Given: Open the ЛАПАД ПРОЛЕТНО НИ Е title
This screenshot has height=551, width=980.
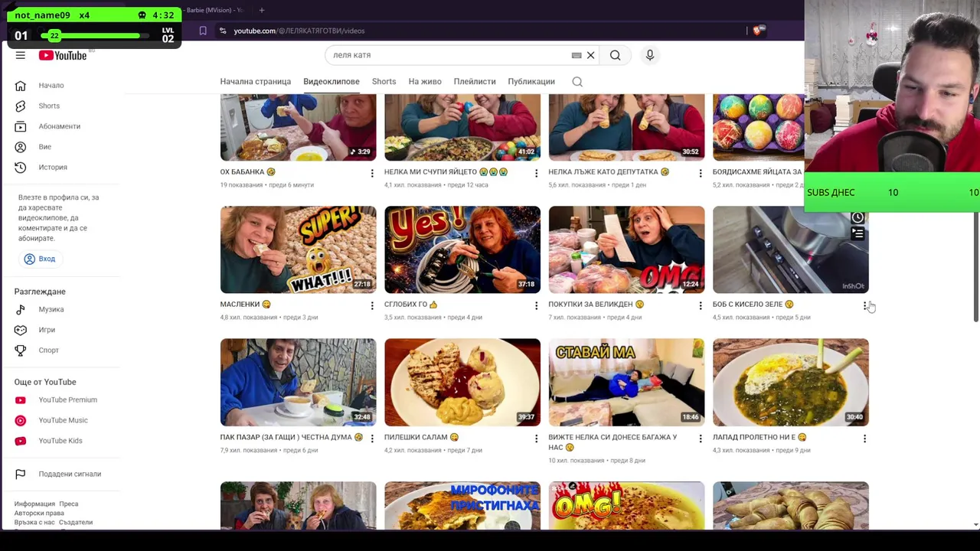Looking at the screenshot, I should point(759,438).
